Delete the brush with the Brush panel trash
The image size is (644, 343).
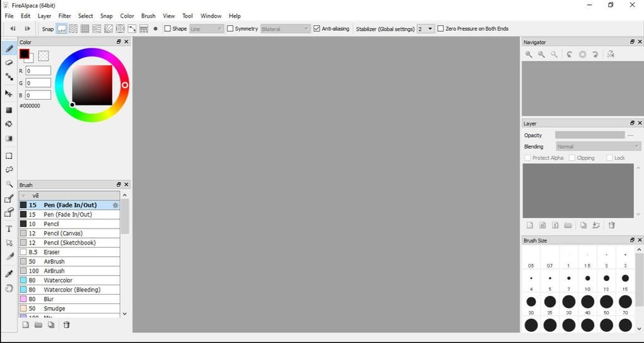tap(67, 325)
